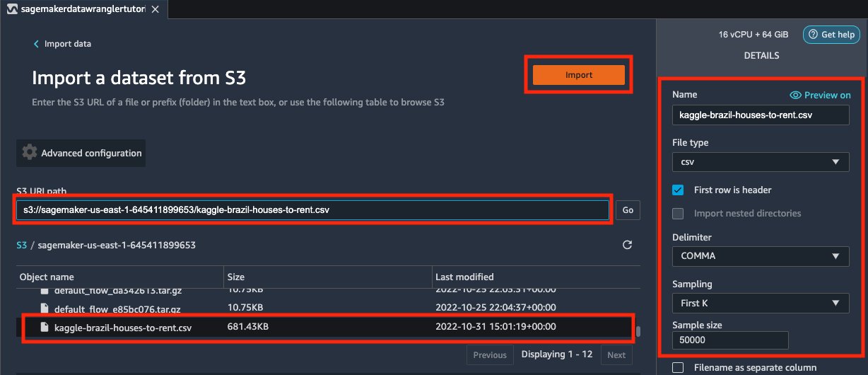Image resolution: width=868 pixels, height=375 pixels.
Task: Sort by Last modified column header
Action: pos(465,277)
